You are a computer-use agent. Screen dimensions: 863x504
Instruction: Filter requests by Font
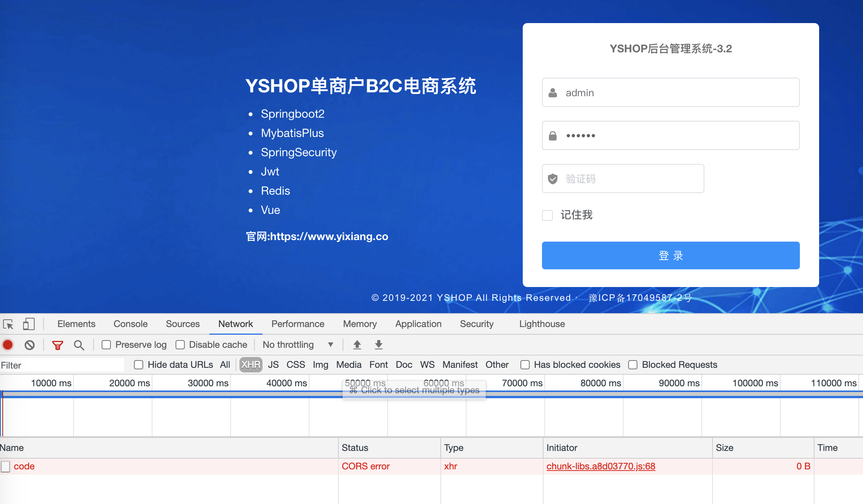tap(379, 365)
